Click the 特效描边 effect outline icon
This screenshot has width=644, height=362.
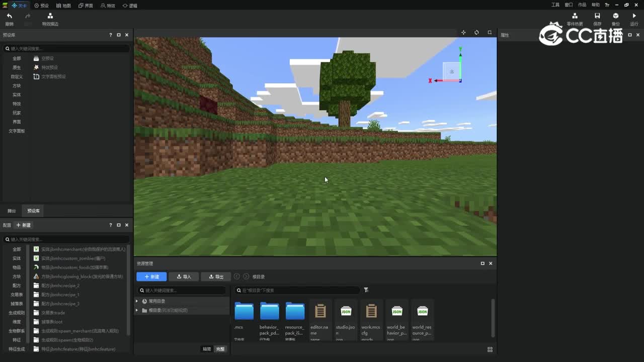(x=50, y=16)
